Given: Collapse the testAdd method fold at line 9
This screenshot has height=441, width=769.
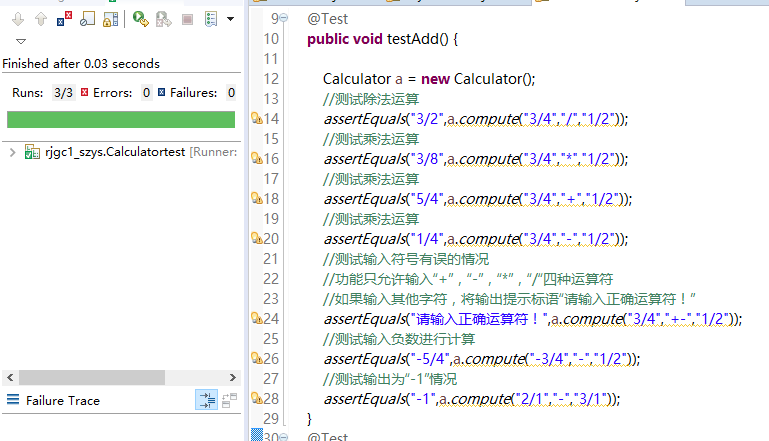Looking at the screenshot, I should click(283, 18).
